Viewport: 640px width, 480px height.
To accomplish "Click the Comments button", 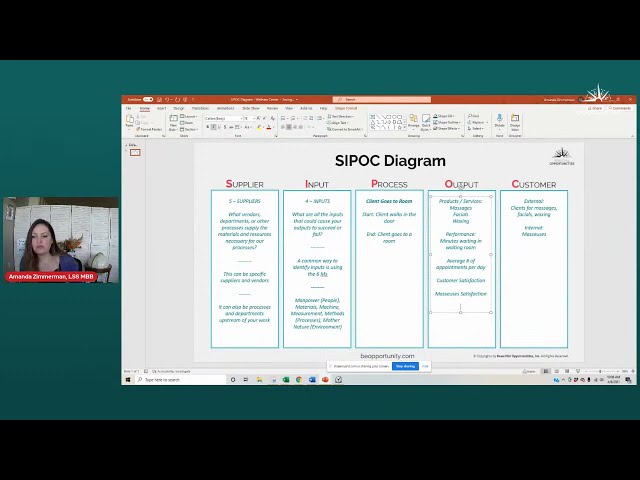I will click(x=619, y=109).
